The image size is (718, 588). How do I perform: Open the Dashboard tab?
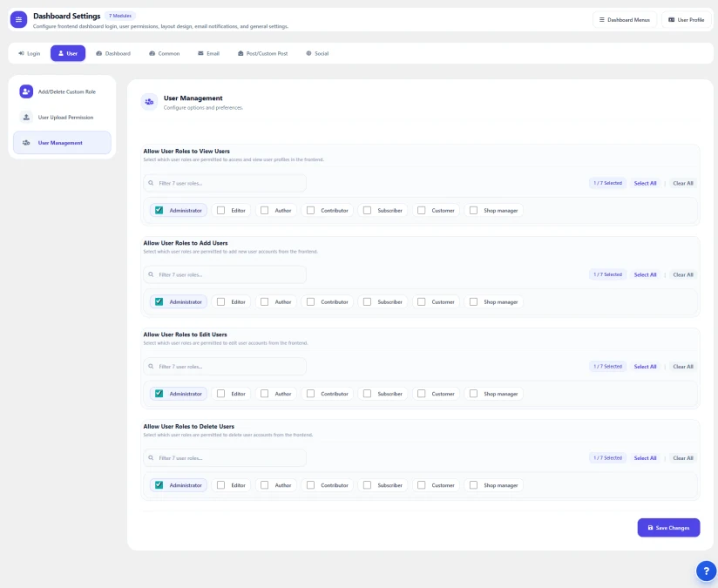[113, 54]
